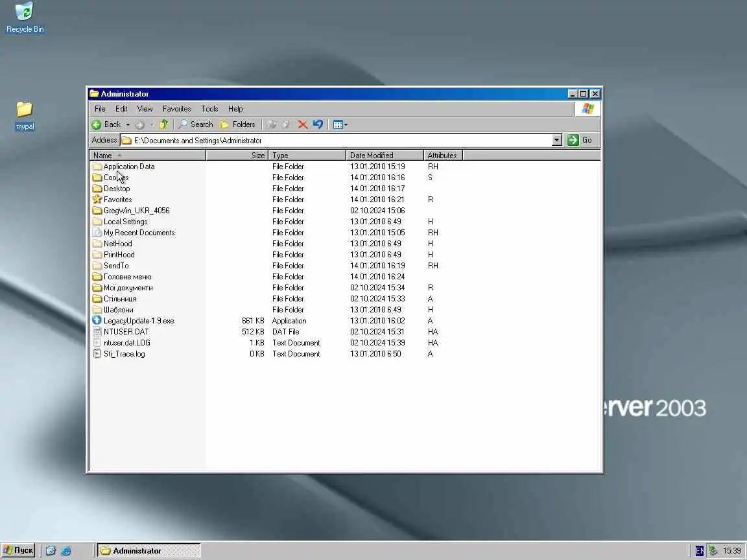Click the Administrator taskbar button
This screenshot has width=747, height=560.
click(x=149, y=551)
